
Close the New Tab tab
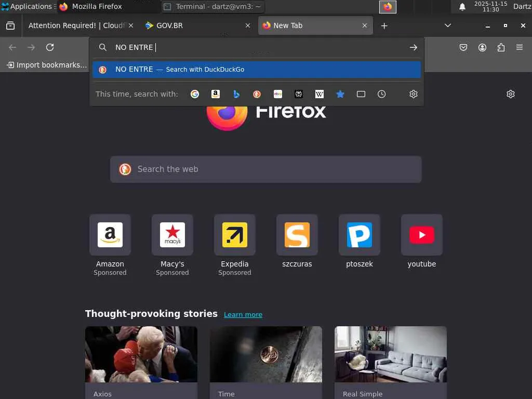pos(365,26)
